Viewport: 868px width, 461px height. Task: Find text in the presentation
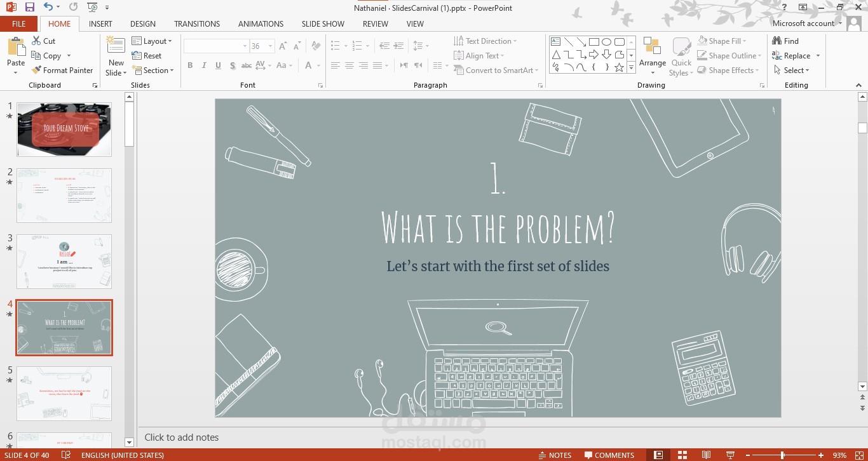coord(785,41)
